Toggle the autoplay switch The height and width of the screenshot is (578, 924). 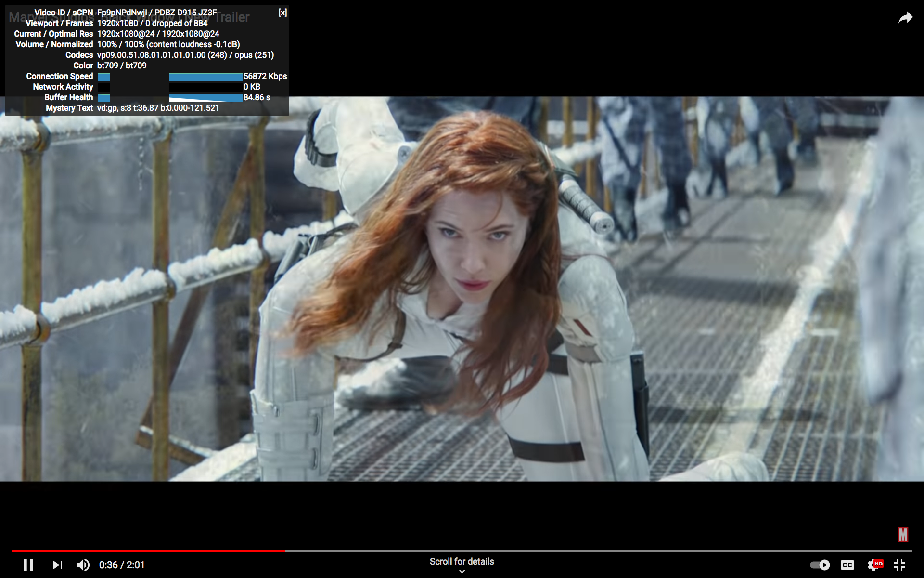(x=820, y=565)
